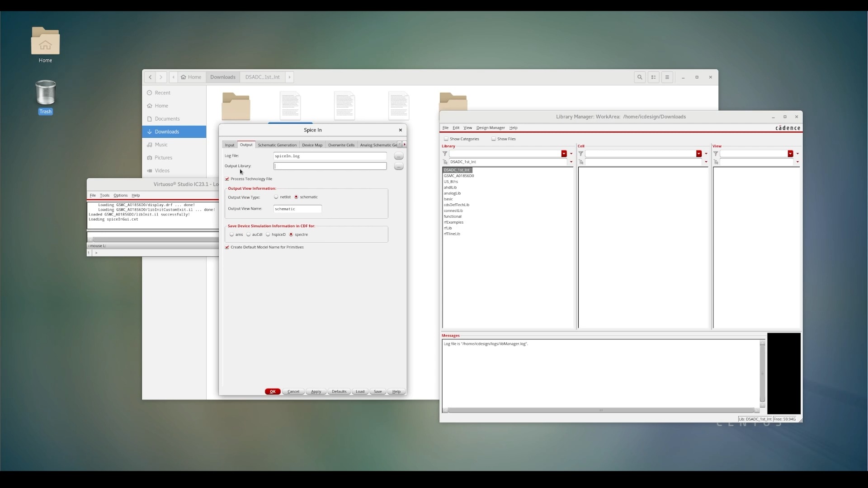Select netlist output view type
This screenshot has width=868, height=488.
(x=276, y=197)
